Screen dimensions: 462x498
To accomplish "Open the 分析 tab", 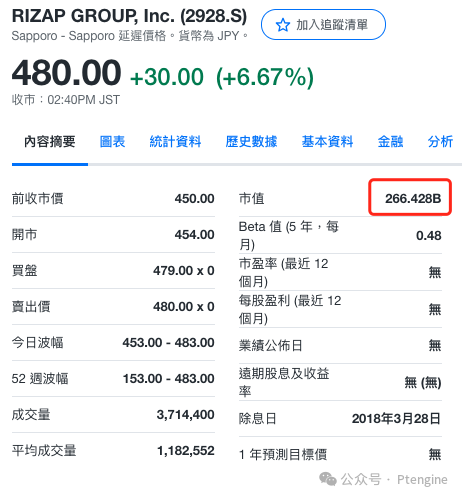I will click(440, 142).
